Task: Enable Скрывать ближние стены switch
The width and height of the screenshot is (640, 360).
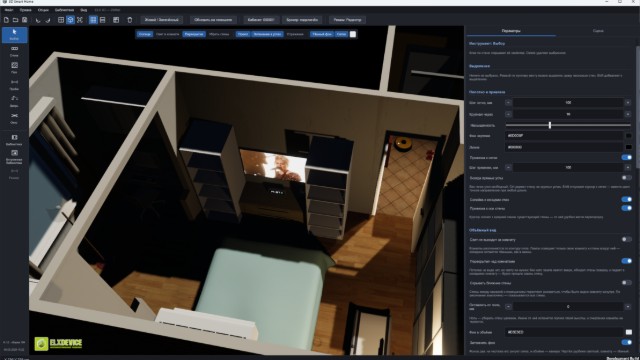Action: click(x=627, y=282)
